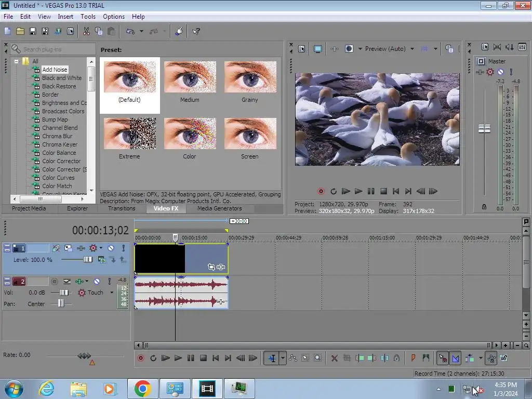Open the Tools menu
The height and width of the screenshot is (399, 532).
pos(88,16)
